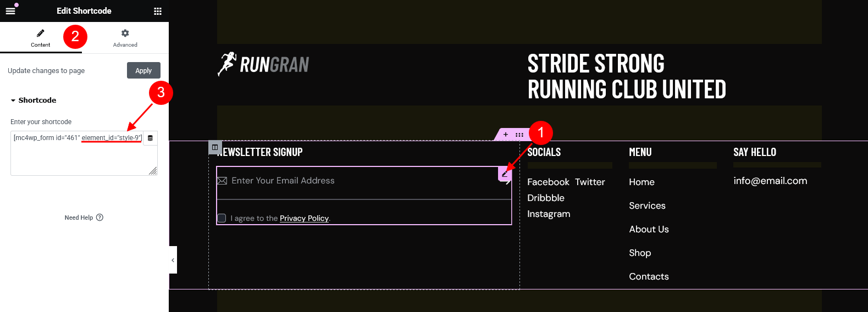Click the RunGran runner logo

coord(263,64)
